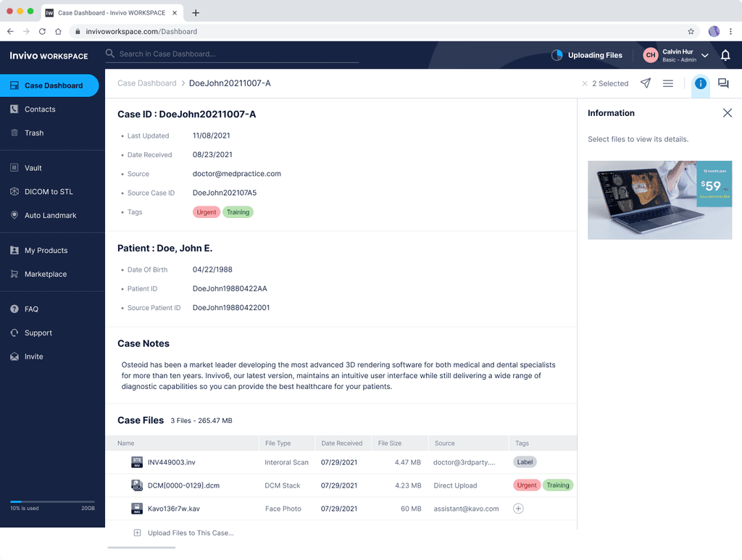Go back in browser history
742x560 pixels.
(x=10, y=32)
